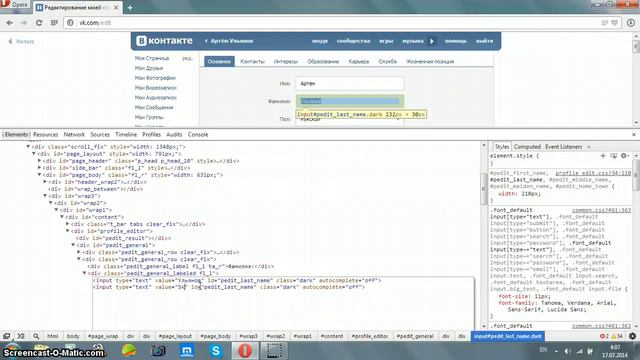Click помощь in VK header
Image resolution: width=640 pixels, height=360 pixels.
tap(456, 41)
